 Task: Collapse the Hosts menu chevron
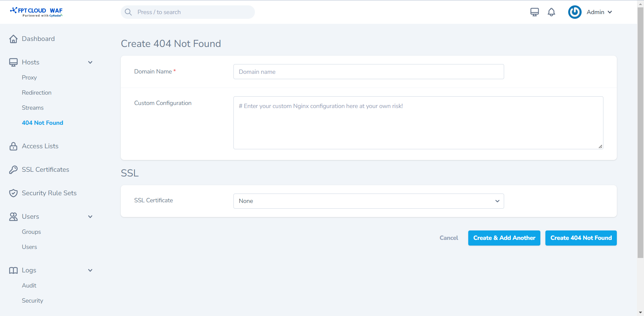coord(90,62)
